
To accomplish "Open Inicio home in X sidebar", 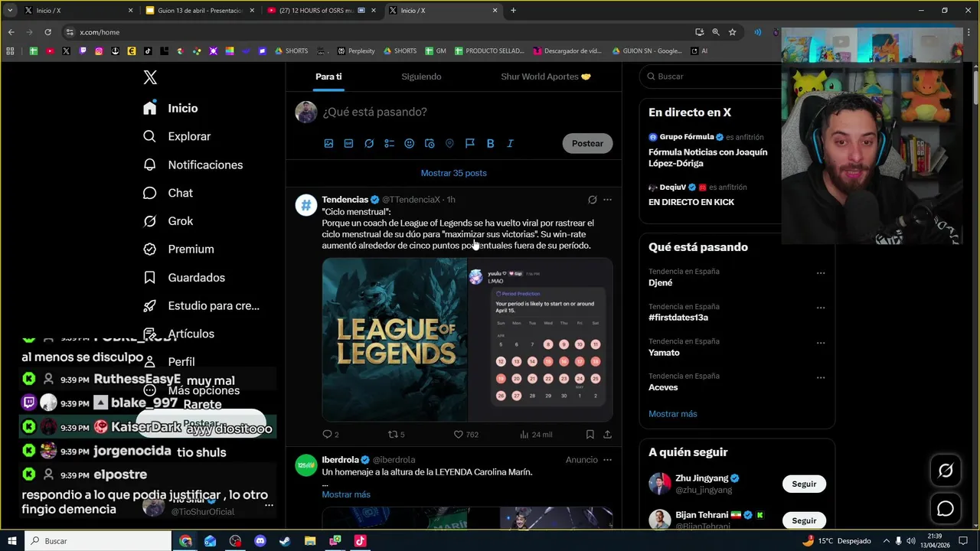I will (x=170, y=108).
